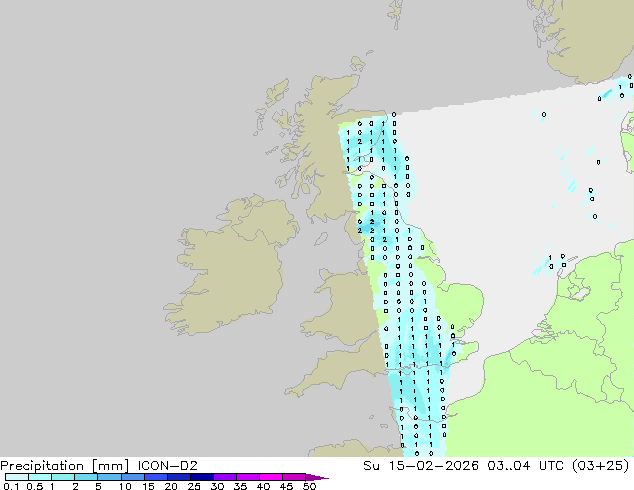Click the date 'Su 15-02-2026'

pos(421,466)
